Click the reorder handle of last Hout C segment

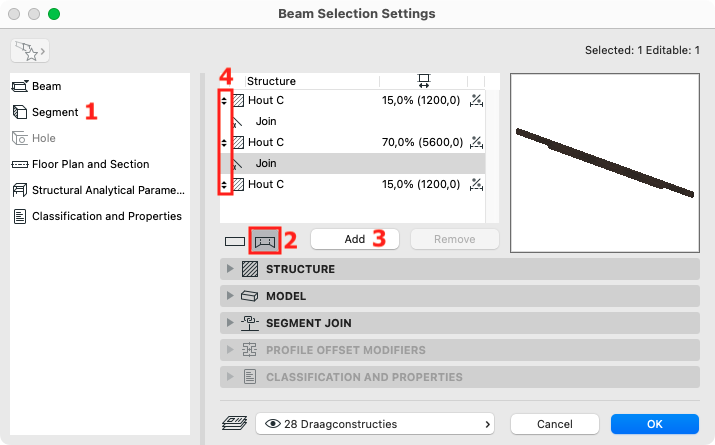click(x=224, y=185)
